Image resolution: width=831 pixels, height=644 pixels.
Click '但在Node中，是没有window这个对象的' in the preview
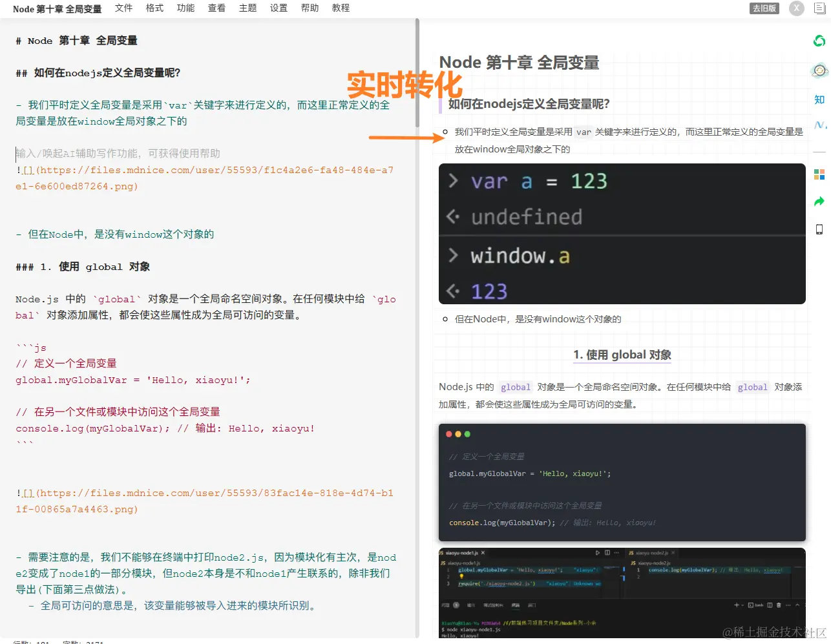click(538, 319)
